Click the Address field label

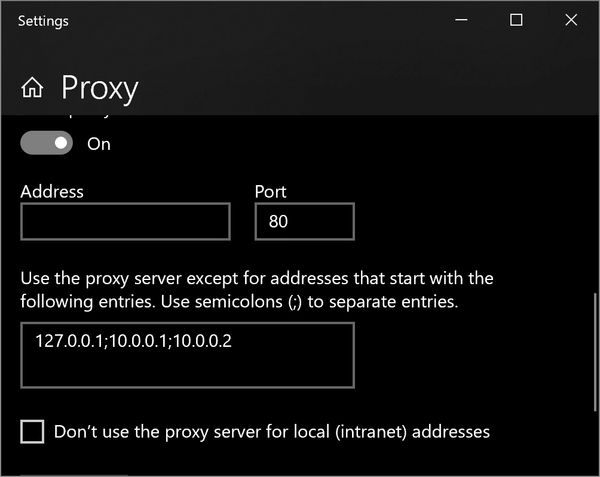pyautogui.click(x=52, y=191)
